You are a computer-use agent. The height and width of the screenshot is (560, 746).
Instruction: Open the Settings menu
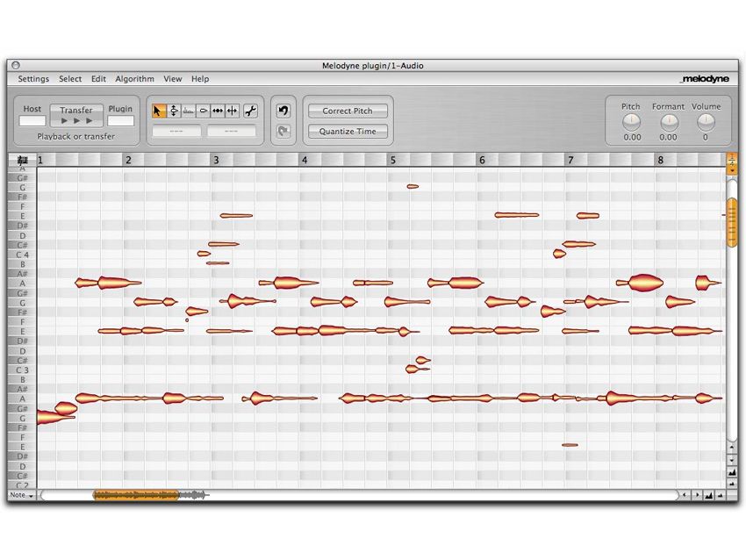pos(32,79)
